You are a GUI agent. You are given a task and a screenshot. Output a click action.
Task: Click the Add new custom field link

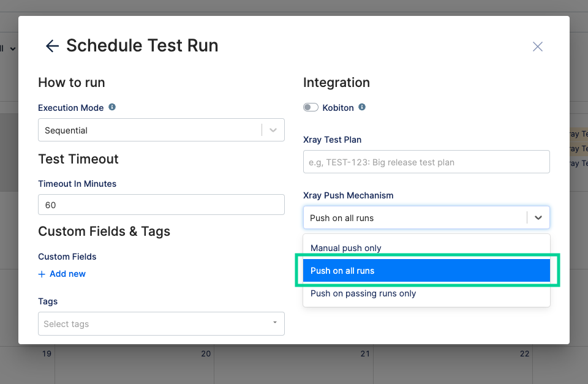(x=67, y=274)
